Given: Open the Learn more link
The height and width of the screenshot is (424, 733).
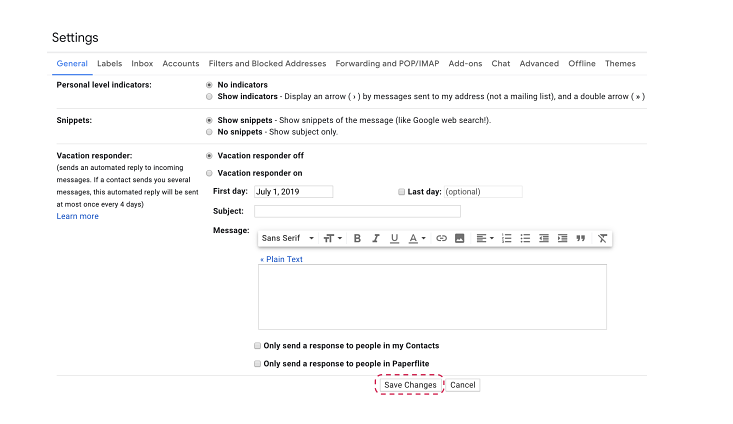Looking at the screenshot, I should point(77,216).
